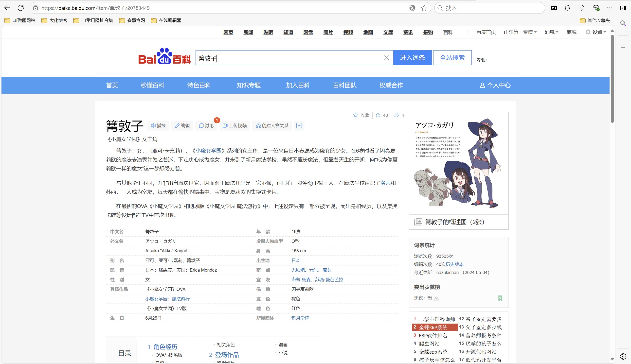Clear the Baike search box with X
631x364 pixels.
coord(386,58)
